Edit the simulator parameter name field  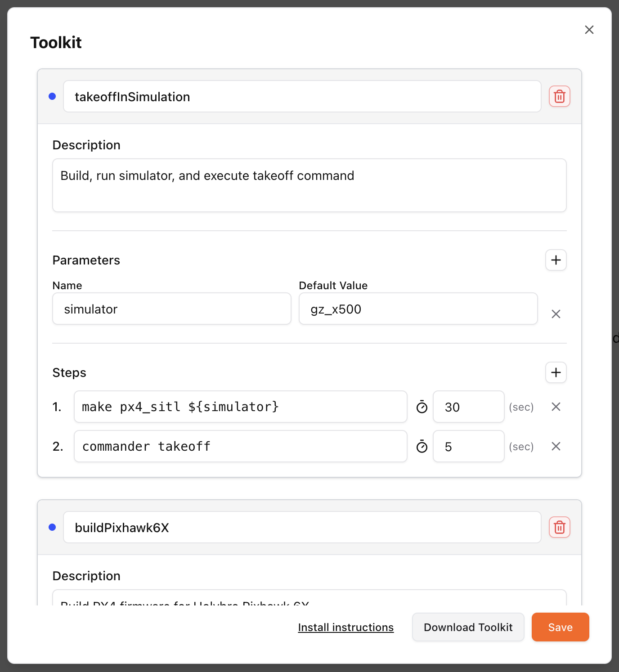pos(172,309)
